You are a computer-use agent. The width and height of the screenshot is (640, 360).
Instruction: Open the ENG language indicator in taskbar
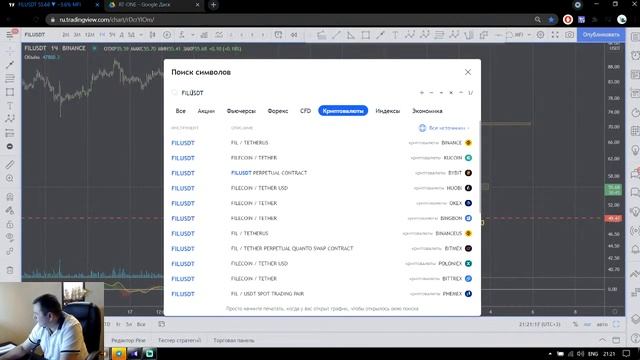(593, 354)
